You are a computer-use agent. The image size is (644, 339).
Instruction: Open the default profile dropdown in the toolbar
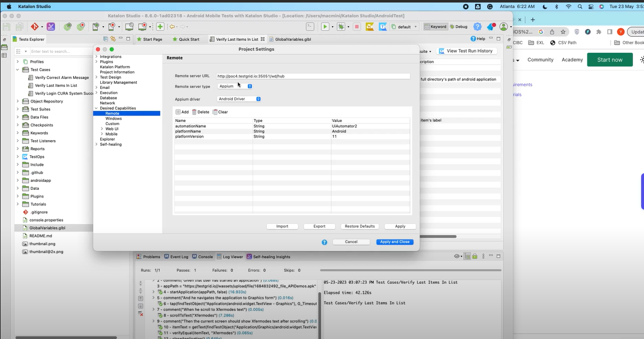click(404, 27)
